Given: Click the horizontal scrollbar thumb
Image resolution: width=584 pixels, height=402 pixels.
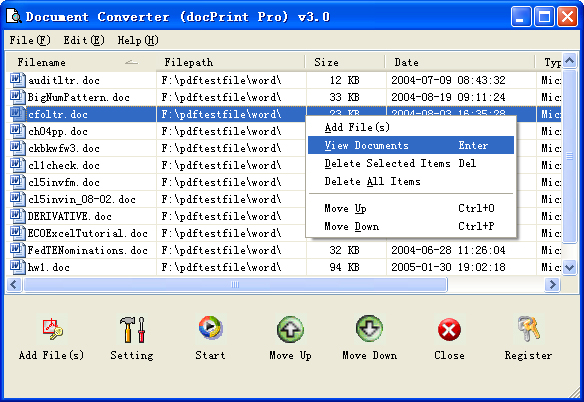Looking at the screenshot, I should 235,285.
